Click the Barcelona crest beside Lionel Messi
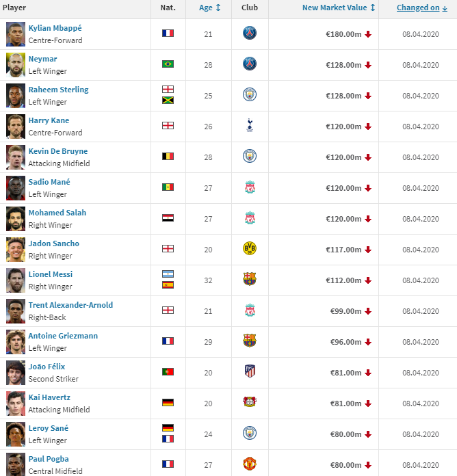Image resolution: width=457 pixels, height=476 pixels. click(250, 279)
